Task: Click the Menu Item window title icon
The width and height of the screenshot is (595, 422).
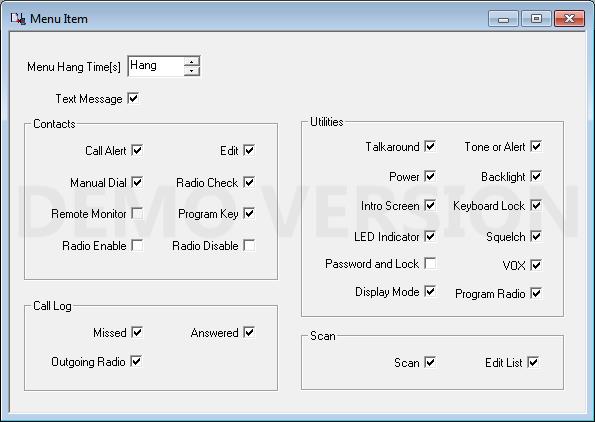Action: [x=18, y=19]
